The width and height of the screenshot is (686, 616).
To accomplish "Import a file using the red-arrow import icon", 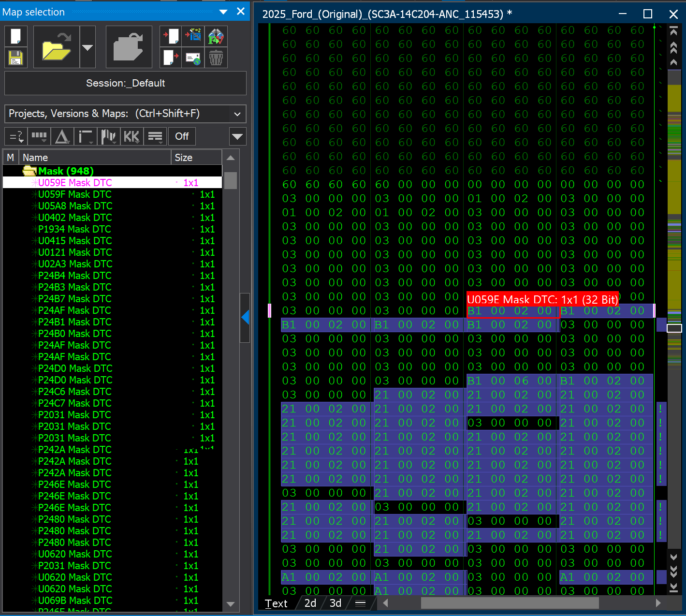I will pos(170,35).
